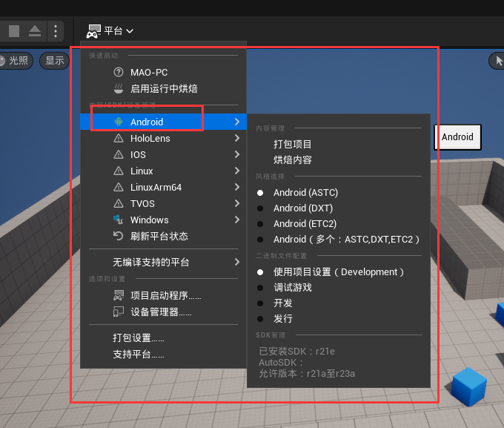Image resolution: width=504 pixels, height=428 pixels.
Task: Expand the 无编译支持的平台 submenu arrow
Action: [x=237, y=262]
